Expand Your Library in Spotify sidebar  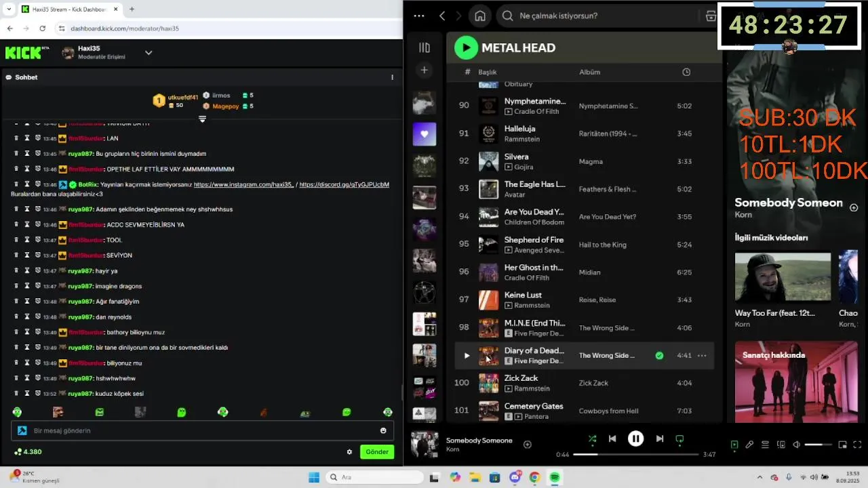coord(425,47)
